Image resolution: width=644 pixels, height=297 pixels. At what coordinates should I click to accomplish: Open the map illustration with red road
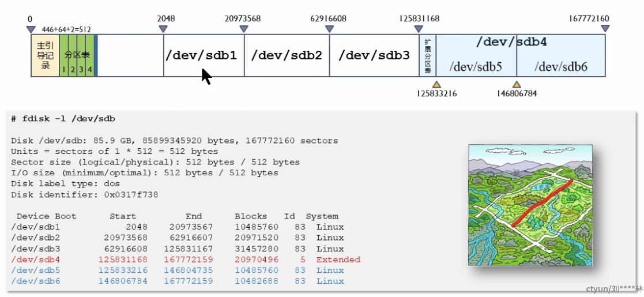(530, 205)
